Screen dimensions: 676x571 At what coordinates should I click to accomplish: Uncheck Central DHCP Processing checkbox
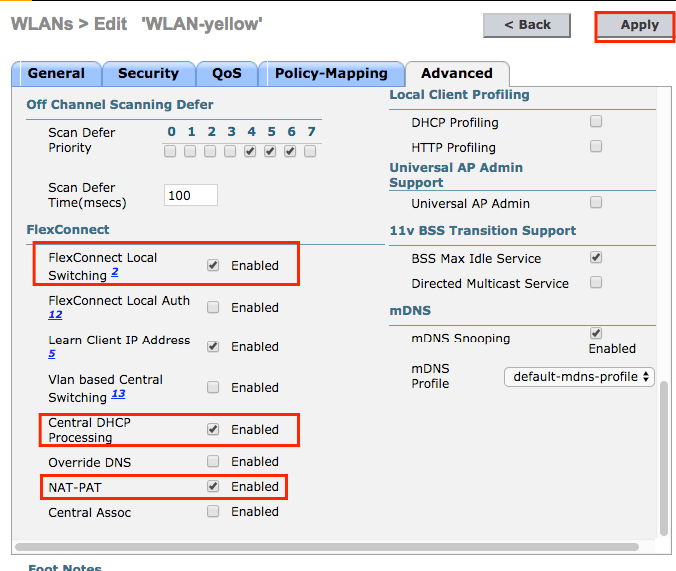tap(213, 429)
